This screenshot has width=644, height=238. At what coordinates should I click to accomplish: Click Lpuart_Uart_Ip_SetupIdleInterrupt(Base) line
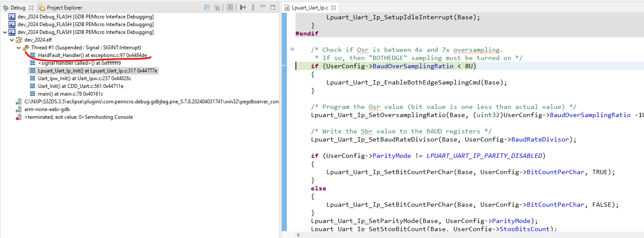(403, 18)
